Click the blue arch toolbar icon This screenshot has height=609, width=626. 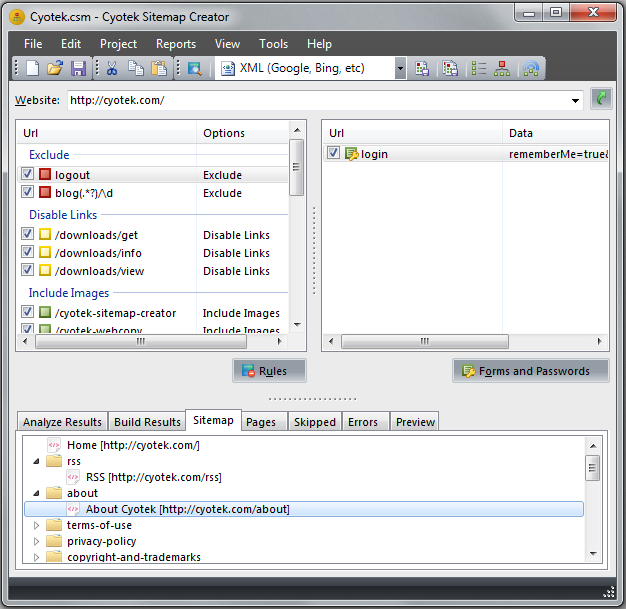(x=531, y=68)
